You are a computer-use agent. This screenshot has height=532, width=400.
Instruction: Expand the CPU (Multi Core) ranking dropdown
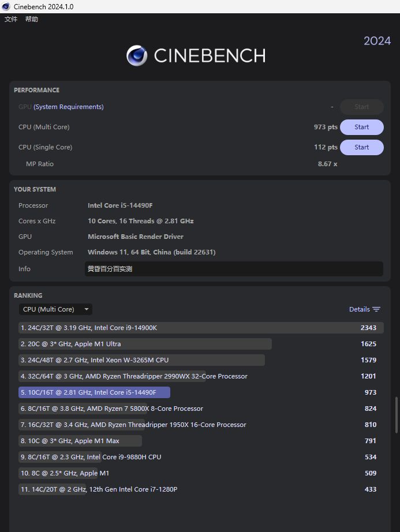(x=55, y=309)
